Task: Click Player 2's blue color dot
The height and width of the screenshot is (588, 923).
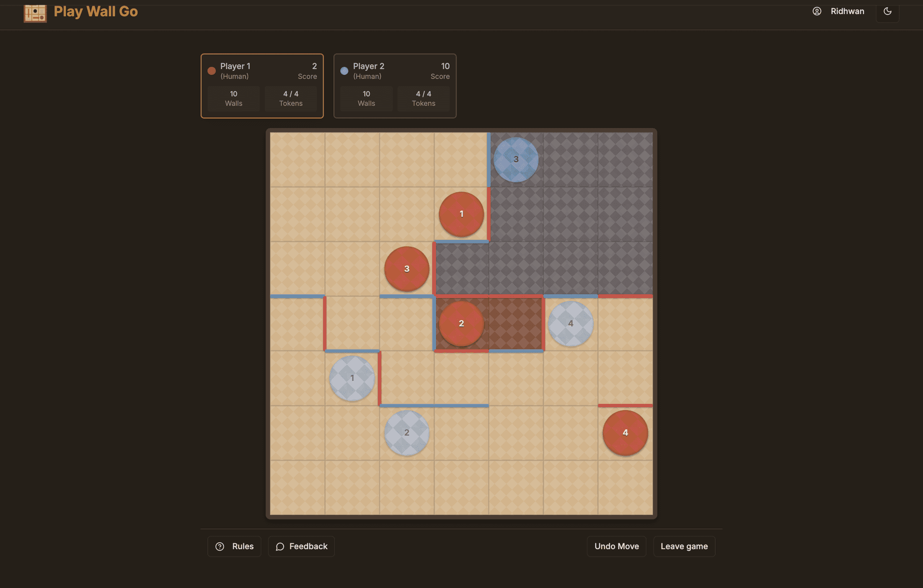Action: click(x=344, y=70)
